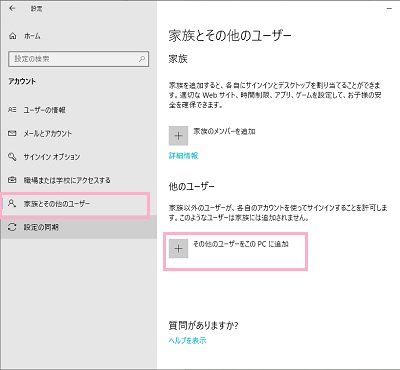Open the ヘルプを表示 link
Viewport: 400px width, 370px height.
click(187, 340)
